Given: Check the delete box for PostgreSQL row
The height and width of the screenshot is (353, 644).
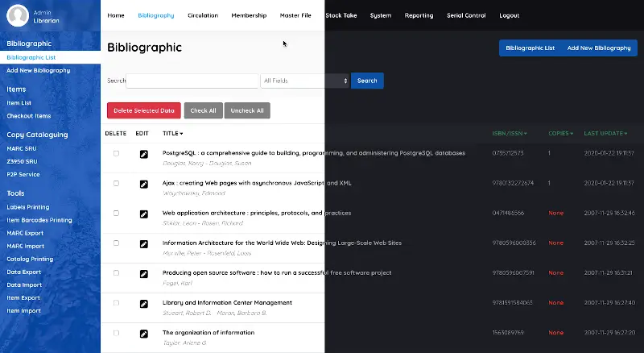Looking at the screenshot, I should coord(116,153).
